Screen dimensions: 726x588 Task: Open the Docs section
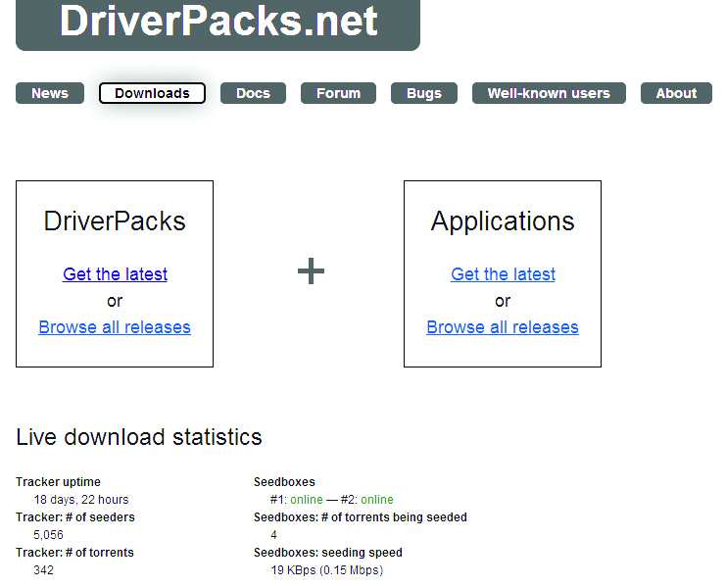tap(253, 93)
